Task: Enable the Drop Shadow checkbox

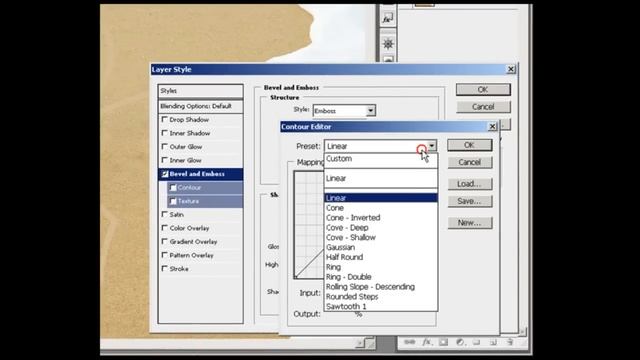Action: [x=164, y=119]
